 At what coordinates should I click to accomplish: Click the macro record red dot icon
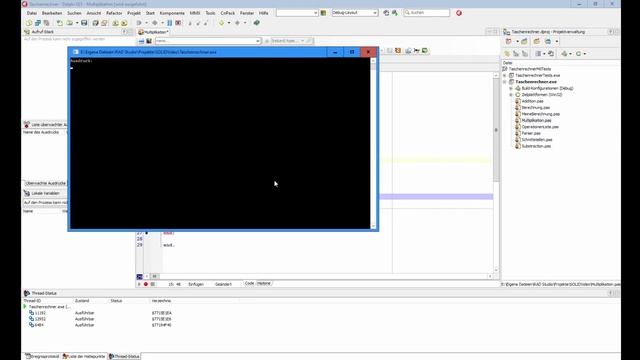pyautogui.click(x=146, y=284)
